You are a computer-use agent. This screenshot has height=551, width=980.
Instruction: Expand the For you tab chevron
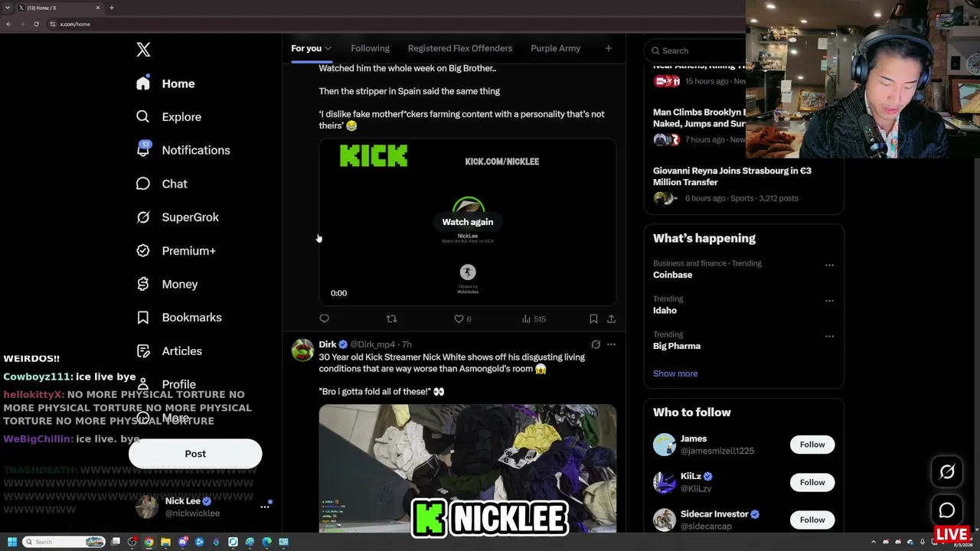(328, 49)
